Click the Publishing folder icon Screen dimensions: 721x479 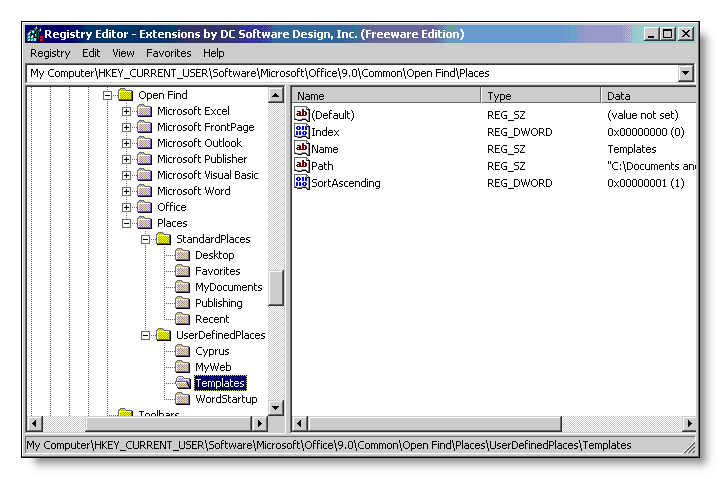183,303
